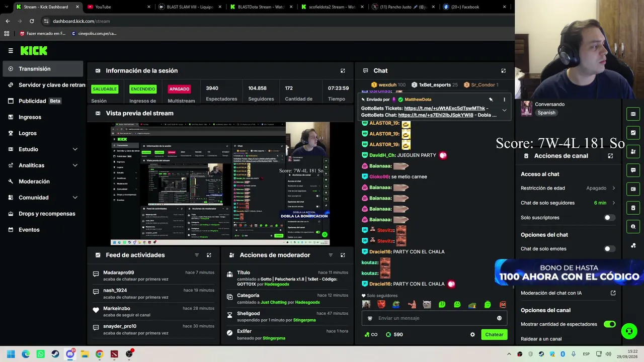Open pinned message three-dot options
The width and height of the screenshot is (644, 362).
pyautogui.click(x=504, y=100)
